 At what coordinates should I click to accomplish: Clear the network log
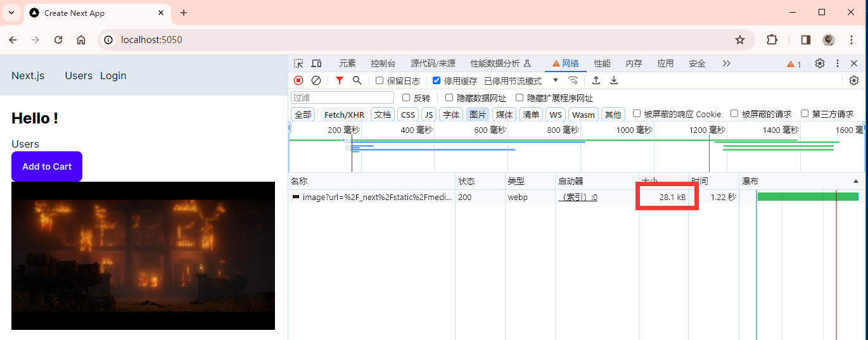coord(316,80)
